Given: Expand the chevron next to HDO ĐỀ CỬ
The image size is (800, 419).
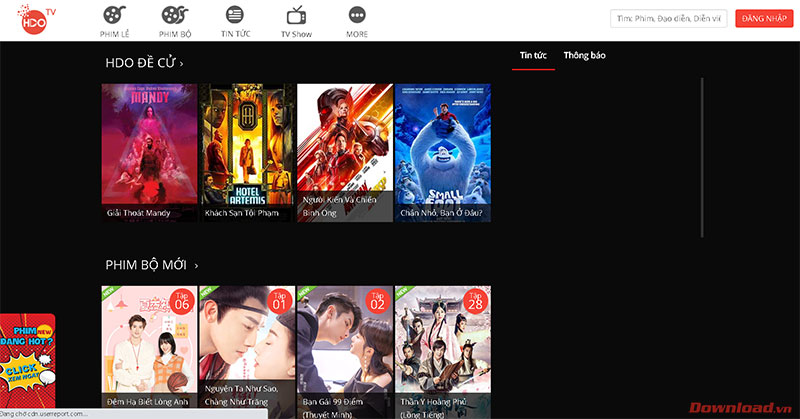Looking at the screenshot, I should click(x=181, y=64).
